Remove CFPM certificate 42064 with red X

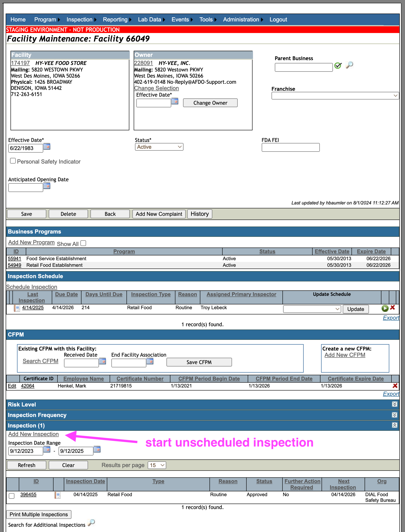[395, 385]
